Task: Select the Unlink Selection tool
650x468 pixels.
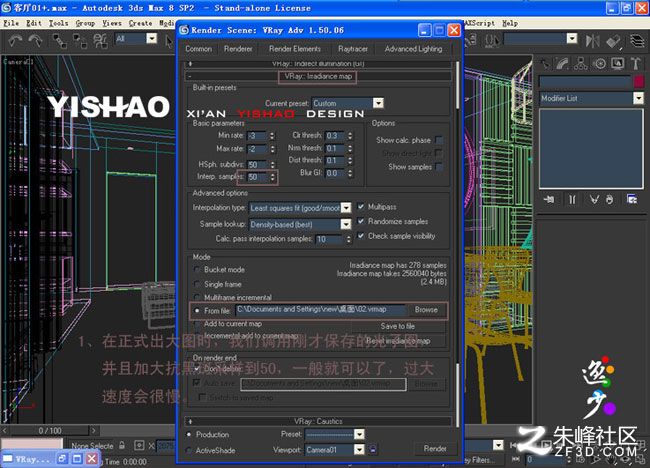Action: 79,41
